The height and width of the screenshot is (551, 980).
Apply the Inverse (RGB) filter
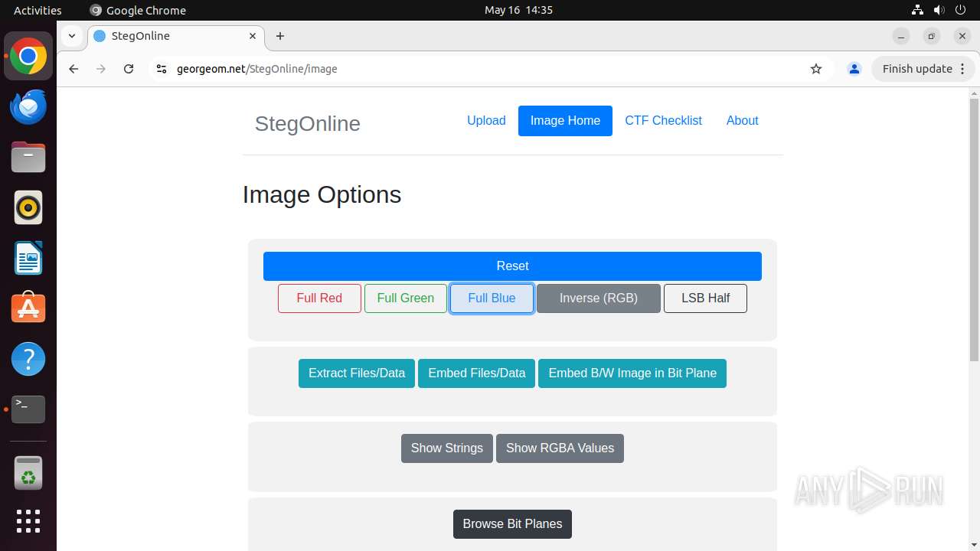(x=598, y=298)
